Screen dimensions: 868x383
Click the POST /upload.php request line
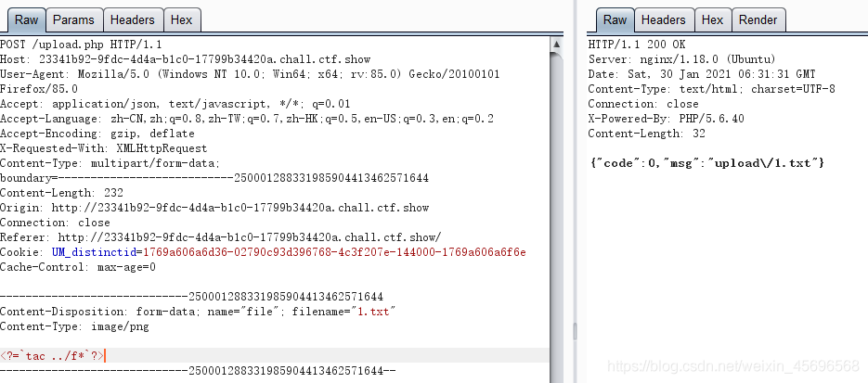point(81,45)
